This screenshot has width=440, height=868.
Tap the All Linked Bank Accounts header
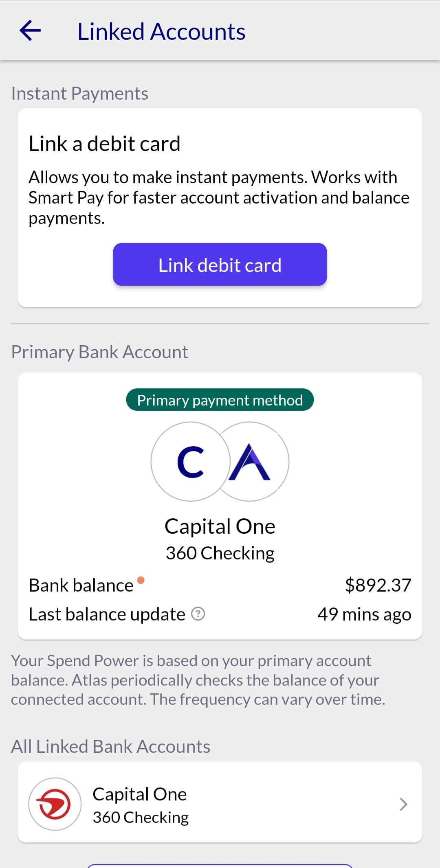pyautogui.click(x=110, y=747)
